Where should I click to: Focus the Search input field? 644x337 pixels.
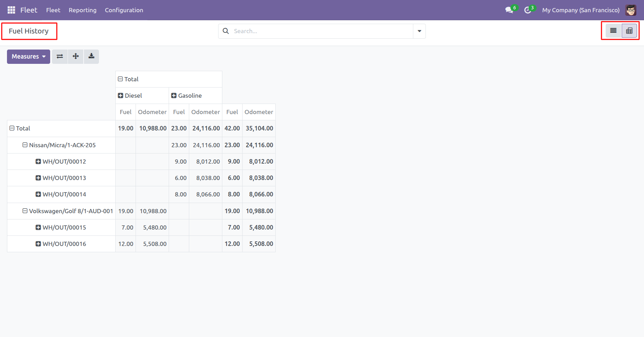pyautogui.click(x=321, y=31)
